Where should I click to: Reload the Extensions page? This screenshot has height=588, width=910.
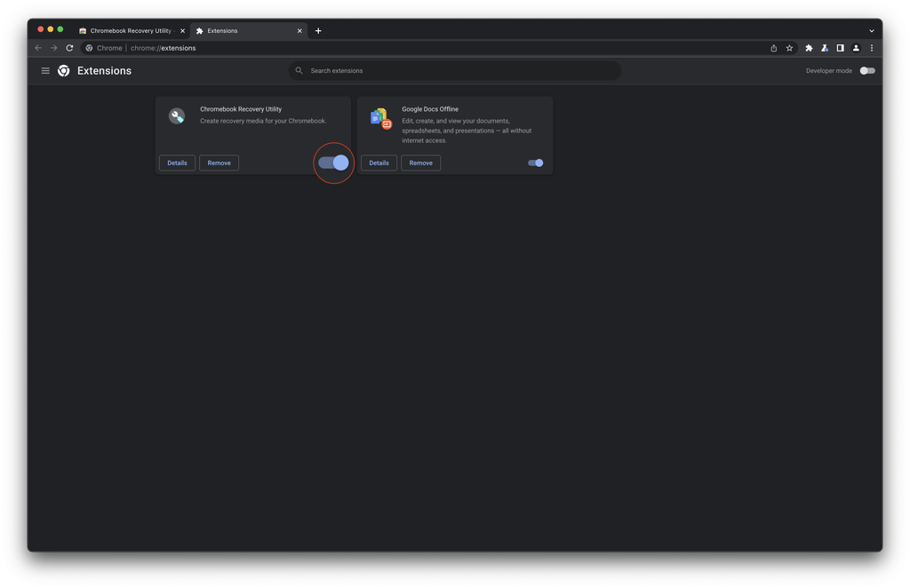pos(69,48)
